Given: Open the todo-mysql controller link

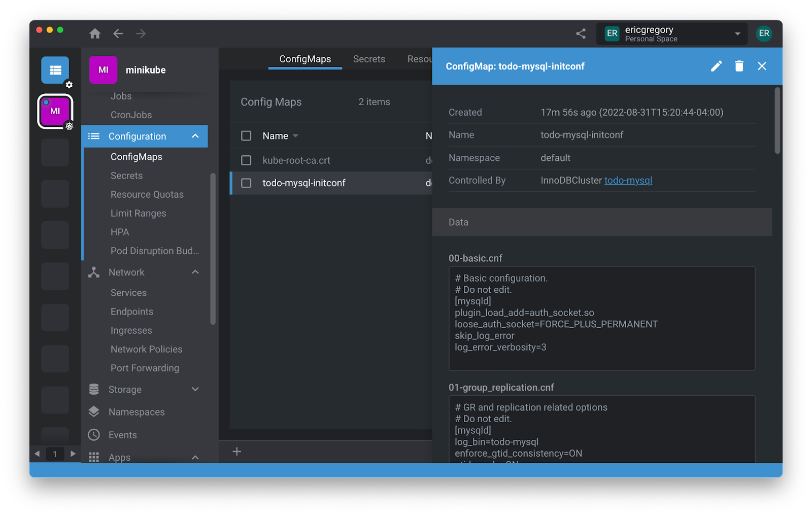Looking at the screenshot, I should tap(628, 181).
